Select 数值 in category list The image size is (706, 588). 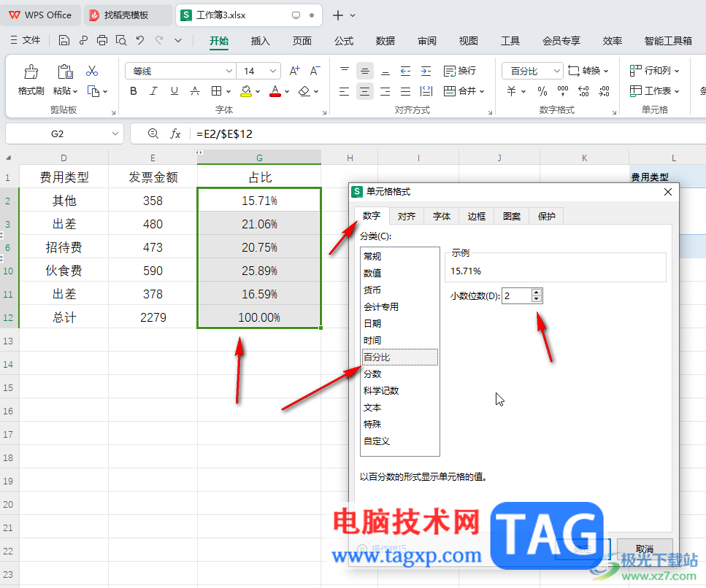point(400,273)
